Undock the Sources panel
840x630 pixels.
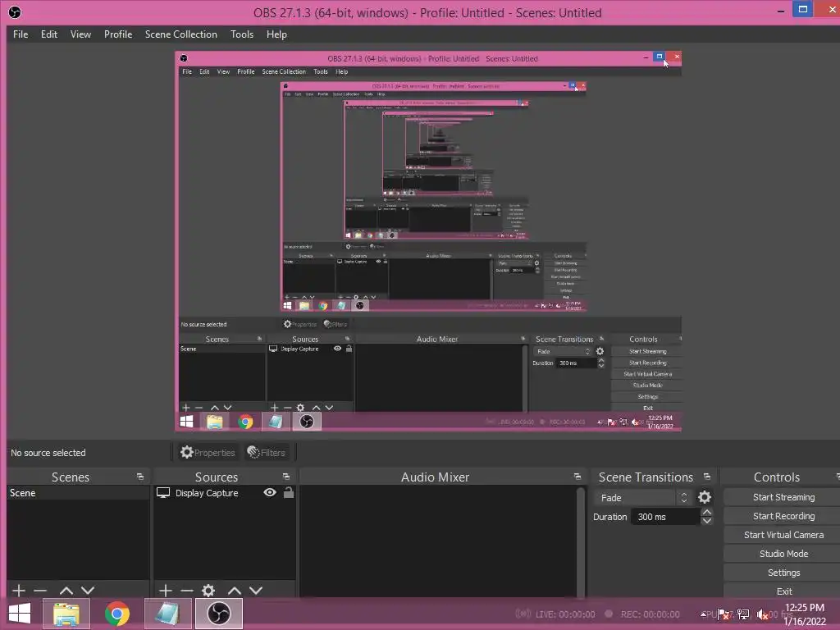coord(286,477)
